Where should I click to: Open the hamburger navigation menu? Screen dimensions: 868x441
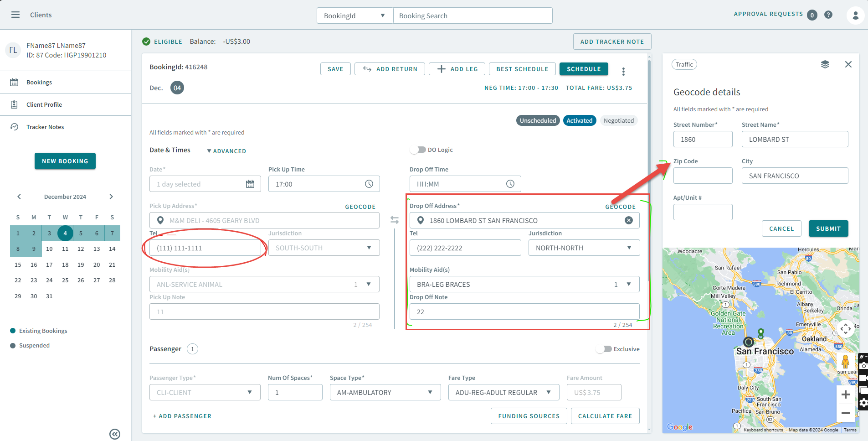[15, 15]
